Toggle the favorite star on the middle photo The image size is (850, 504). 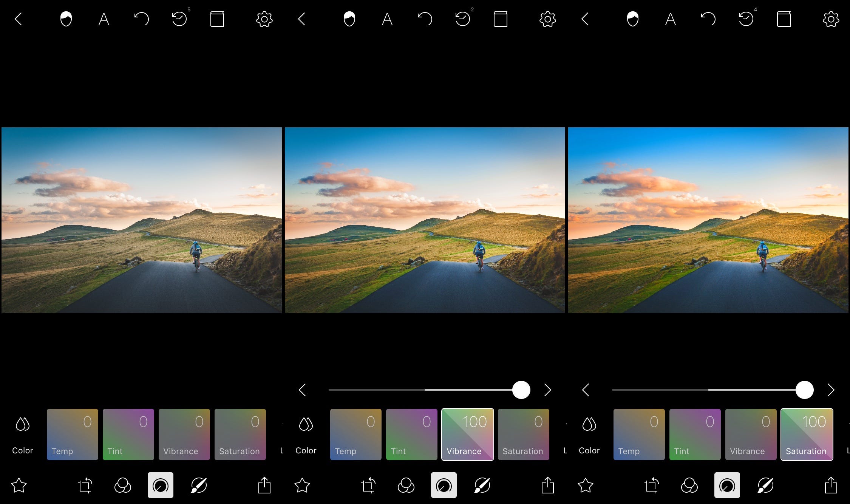[302, 485]
